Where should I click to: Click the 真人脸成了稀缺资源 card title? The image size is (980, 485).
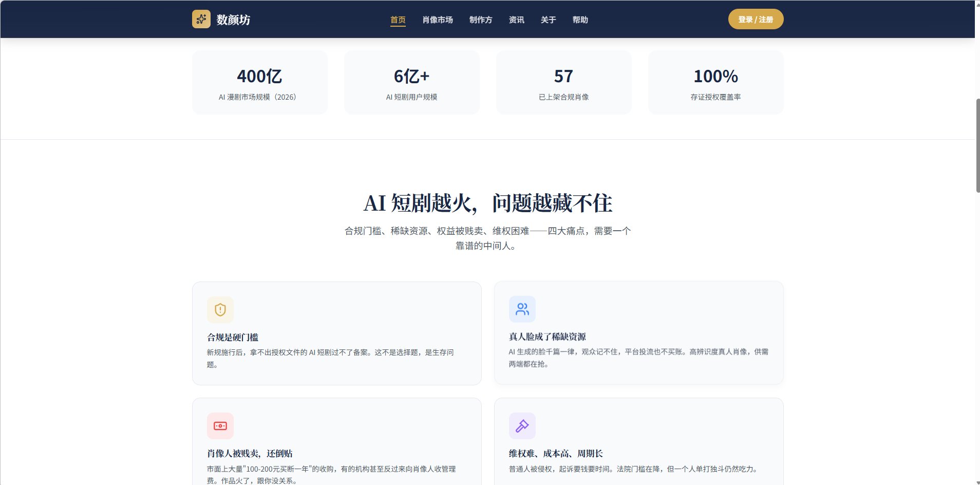tap(548, 337)
